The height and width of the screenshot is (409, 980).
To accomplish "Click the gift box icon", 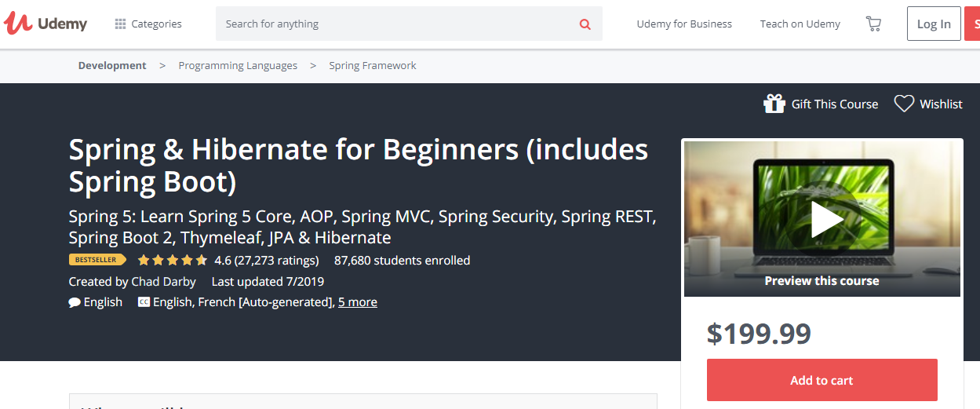I will 774,104.
